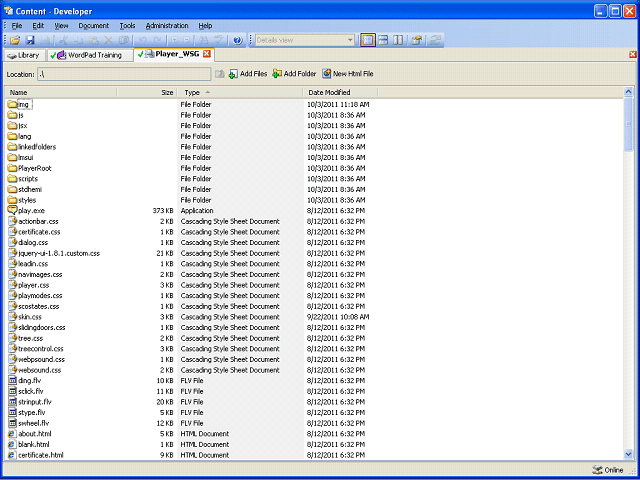Viewport: 640px width, 480px height.
Task: Sort by the Type column header
Action: pos(240,93)
